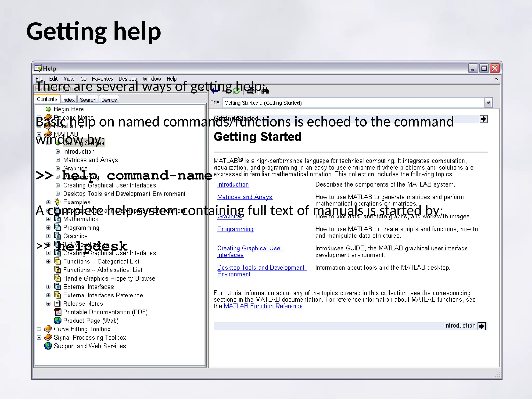Viewport: 532px width, 399px height.
Task: Expand Functions -- Categorical List node
Action: pyautogui.click(x=48, y=261)
